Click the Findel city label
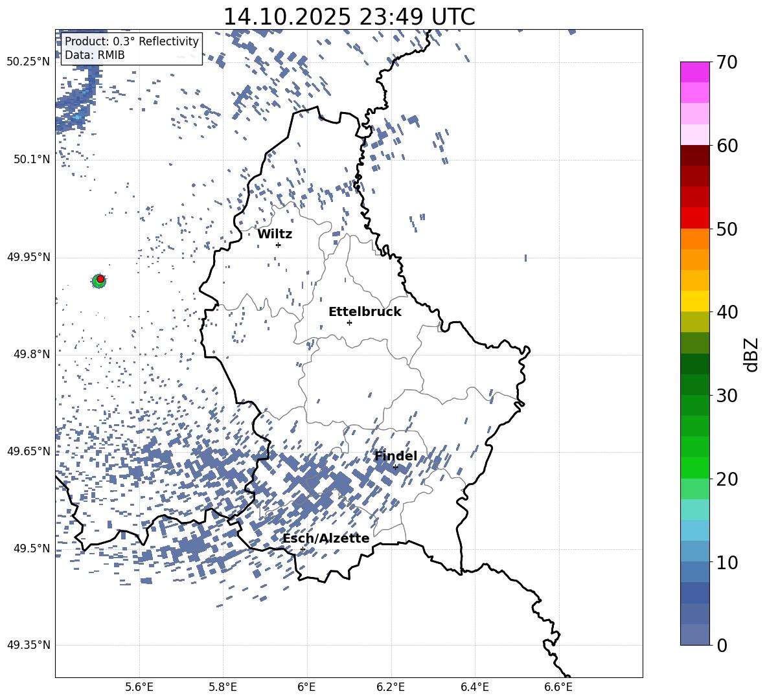Screen dimensions: 767x700 396,456
